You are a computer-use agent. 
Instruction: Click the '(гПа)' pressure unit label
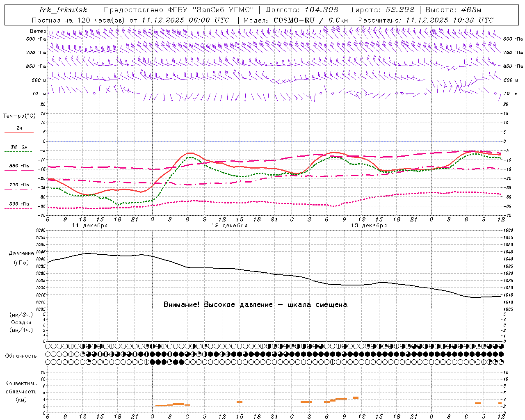(x=21, y=262)
